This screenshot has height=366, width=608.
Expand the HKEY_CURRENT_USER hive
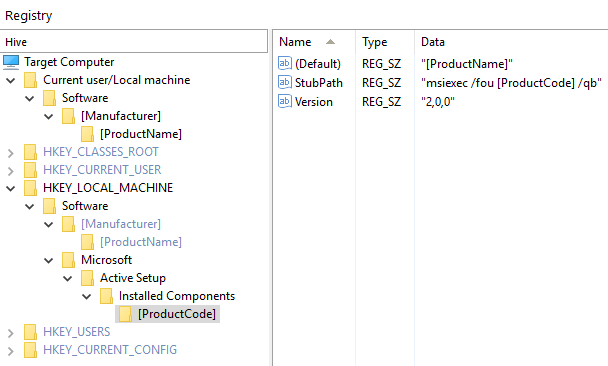11,171
